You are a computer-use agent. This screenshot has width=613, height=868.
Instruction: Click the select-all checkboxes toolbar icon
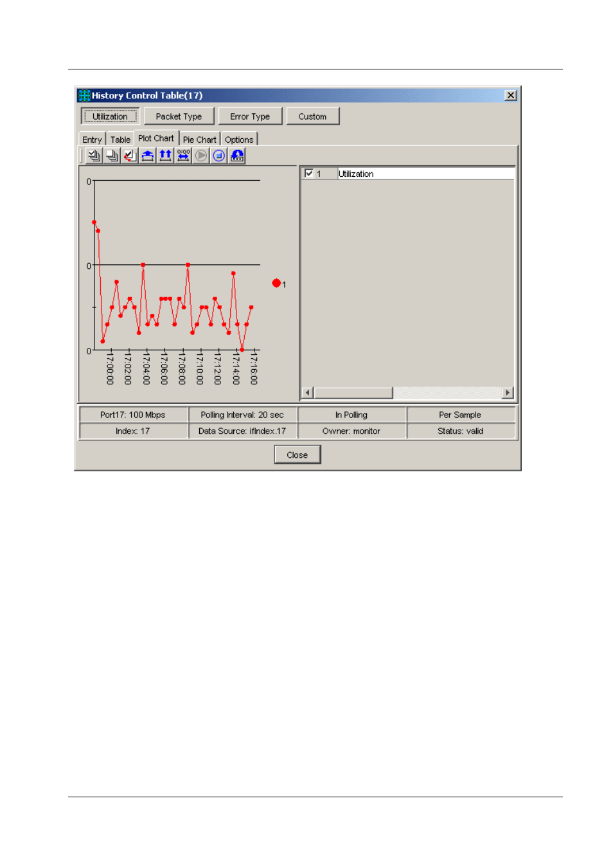(94, 156)
